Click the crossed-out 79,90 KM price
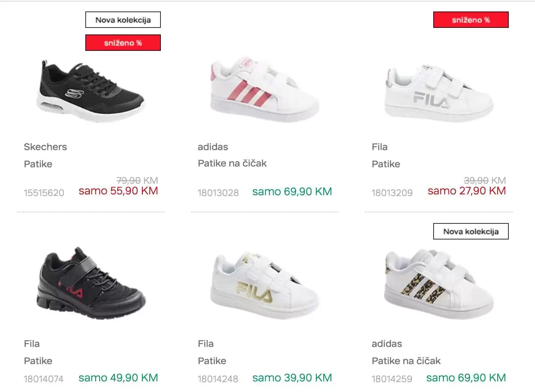 pyautogui.click(x=137, y=180)
